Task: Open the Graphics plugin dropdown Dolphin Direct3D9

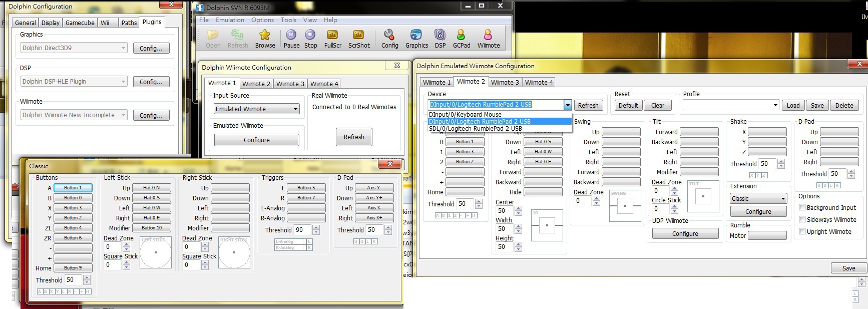Action: click(74, 48)
